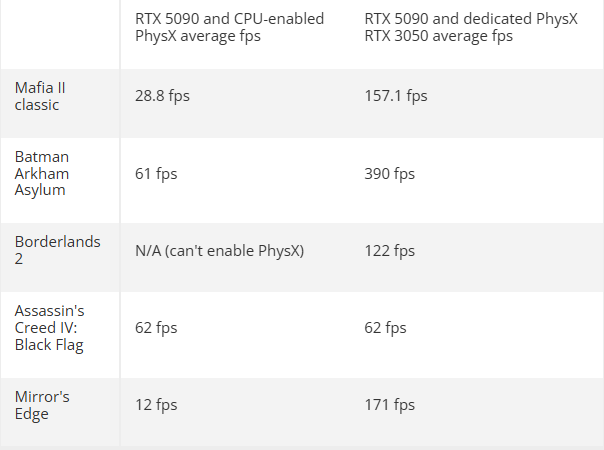Viewport: 604px width, 450px height.
Task: Click the empty top-left header cell
Action: 60,34
